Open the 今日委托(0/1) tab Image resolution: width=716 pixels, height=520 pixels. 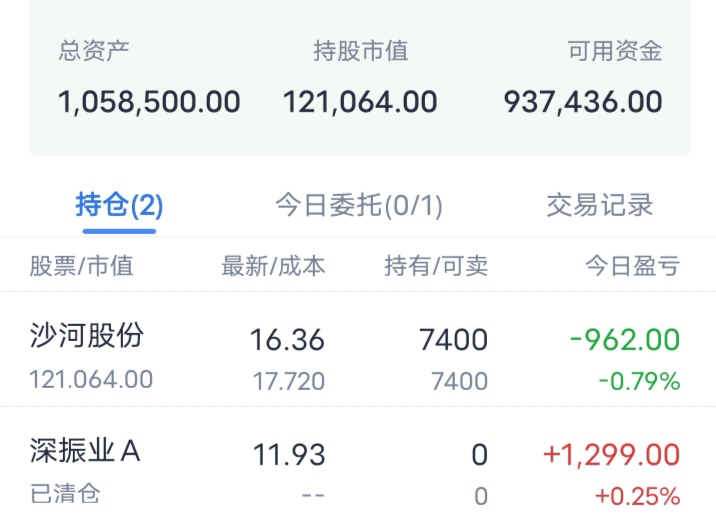359,206
